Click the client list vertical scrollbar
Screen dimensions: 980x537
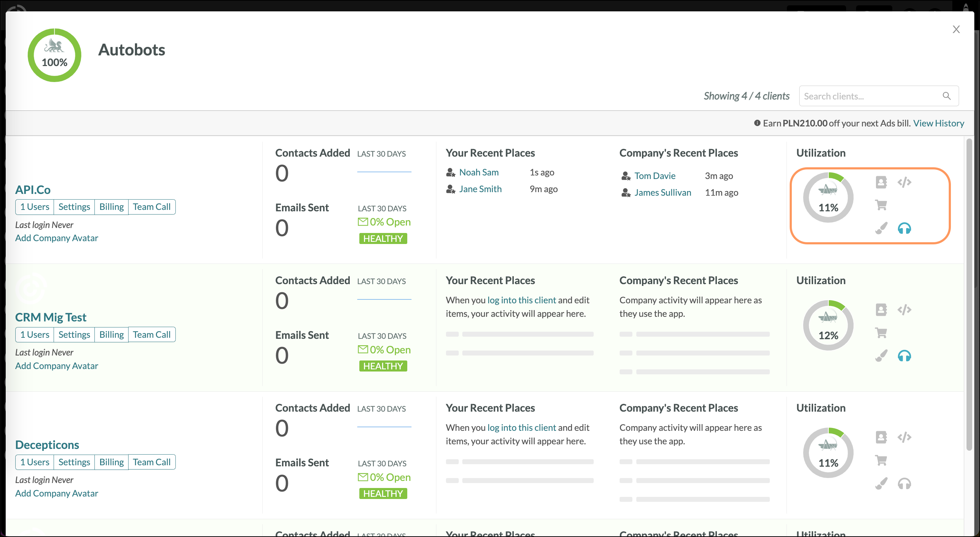point(969,295)
